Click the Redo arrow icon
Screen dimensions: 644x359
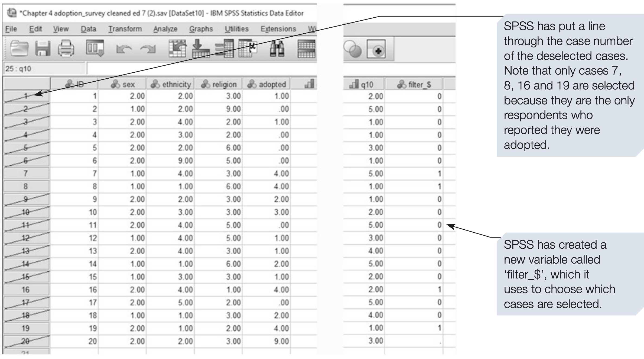point(148,49)
